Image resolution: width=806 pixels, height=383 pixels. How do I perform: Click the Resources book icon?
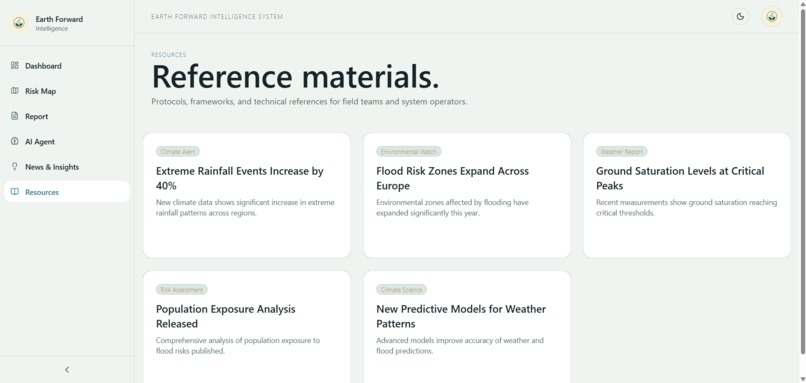pyautogui.click(x=14, y=192)
